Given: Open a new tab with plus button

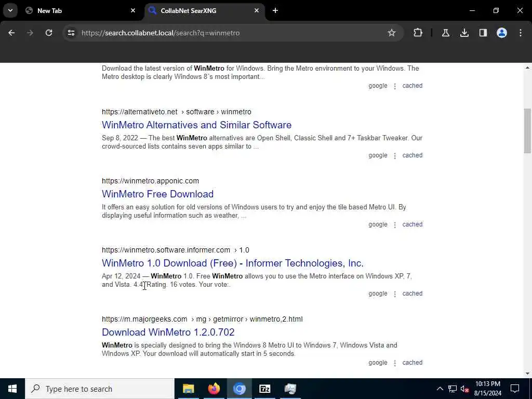Looking at the screenshot, I should pos(275,10).
